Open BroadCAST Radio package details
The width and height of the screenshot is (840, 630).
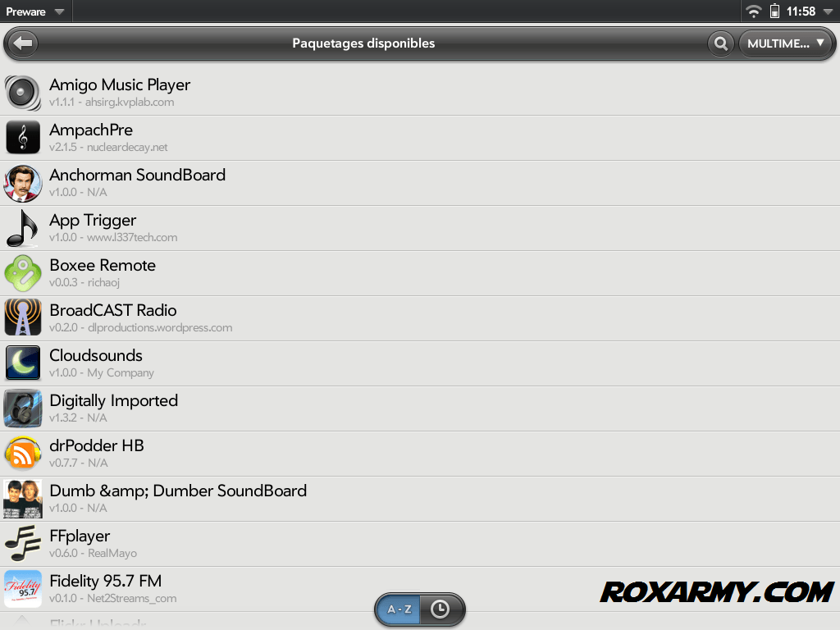click(420, 318)
